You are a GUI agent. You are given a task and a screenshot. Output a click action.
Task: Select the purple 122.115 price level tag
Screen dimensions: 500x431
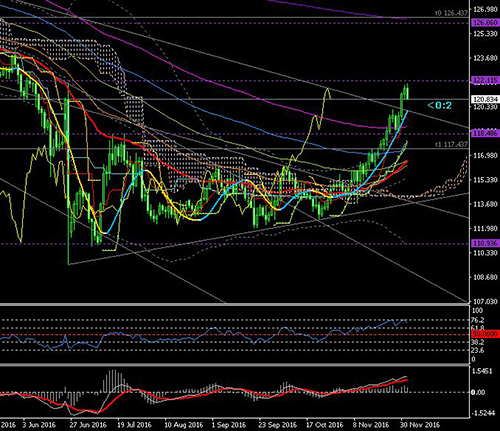485,80
